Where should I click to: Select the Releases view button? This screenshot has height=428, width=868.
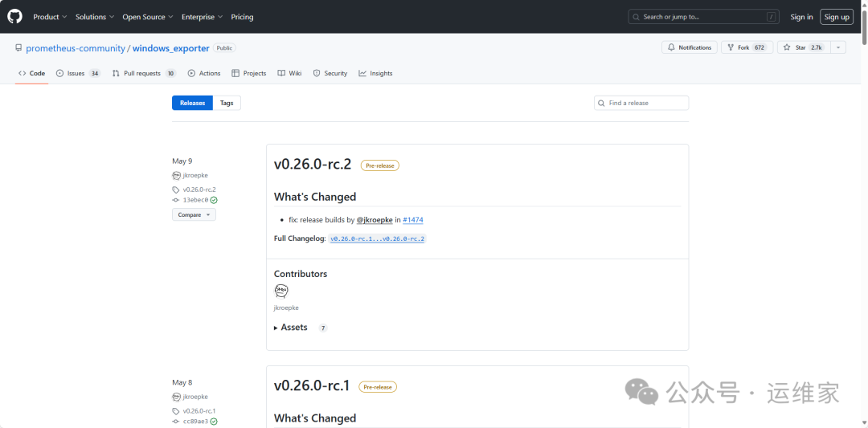[x=192, y=103]
